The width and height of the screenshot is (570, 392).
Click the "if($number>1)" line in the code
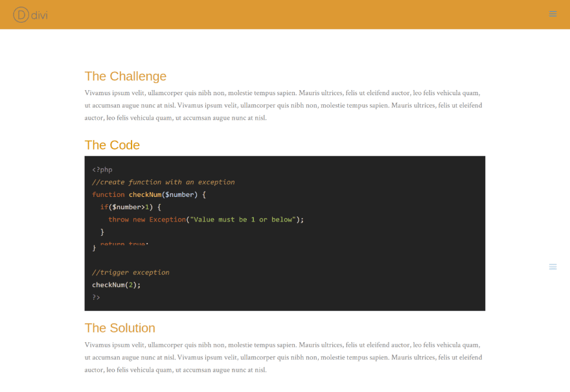(130, 207)
